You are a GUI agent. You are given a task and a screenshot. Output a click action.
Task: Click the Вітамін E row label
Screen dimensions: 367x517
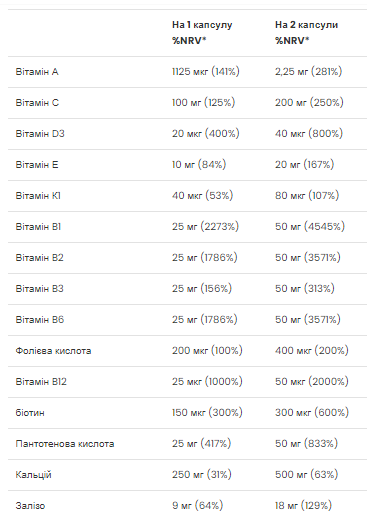(x=37, y=165)
